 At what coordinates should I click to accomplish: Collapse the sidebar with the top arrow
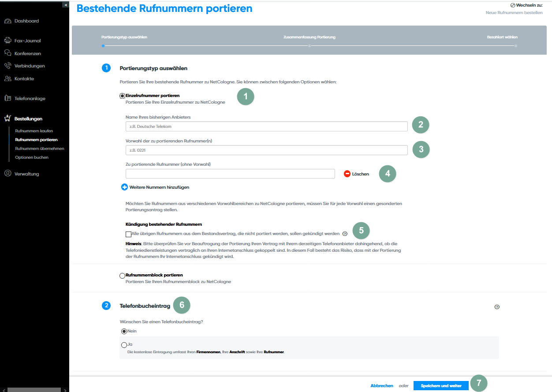pyautogui.click(x=65, y=5)
